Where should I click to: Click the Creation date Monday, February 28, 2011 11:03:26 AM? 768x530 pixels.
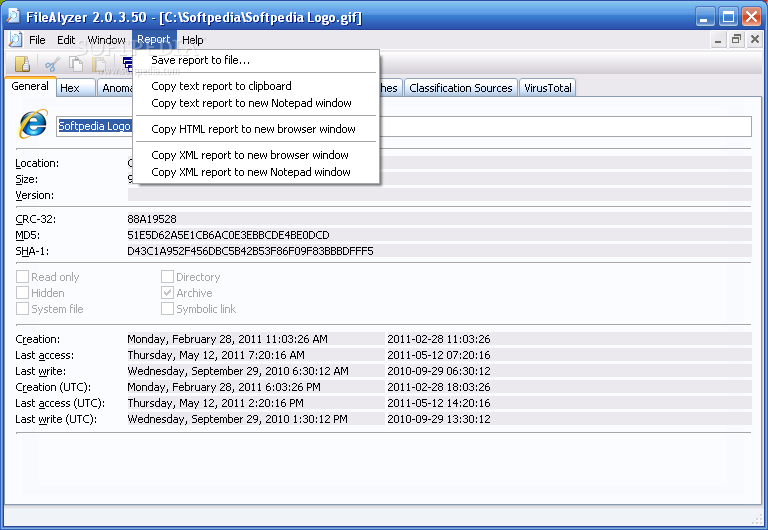coord(227,339)
